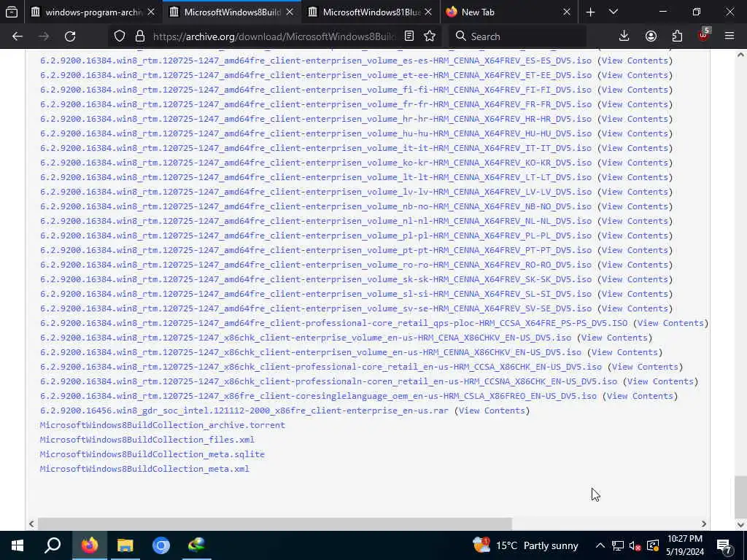The width and height of the screenshot is (747, 560).
Task: Close the windows-program-archive tab
Action: pyautogui.click(x=151, y=12)
